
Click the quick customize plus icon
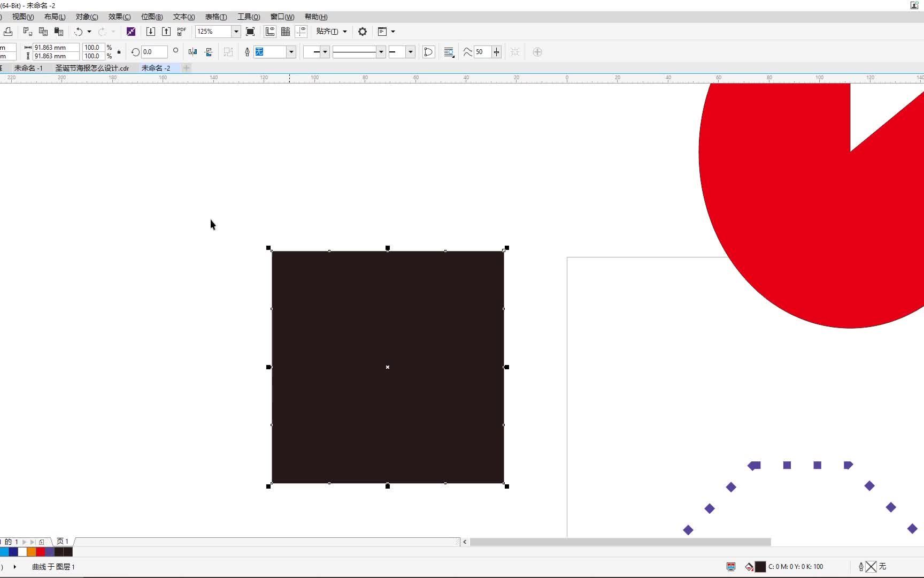pyautogui.click(x=537, y=52)
